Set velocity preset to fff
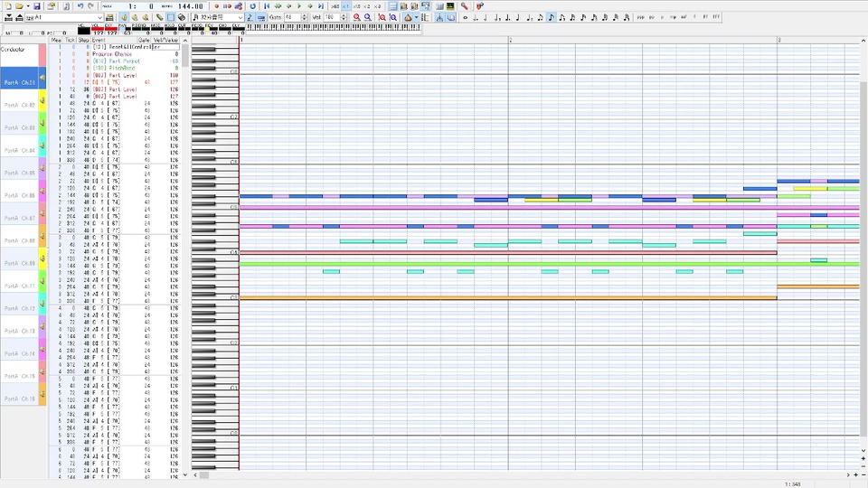 click(716, 18)
